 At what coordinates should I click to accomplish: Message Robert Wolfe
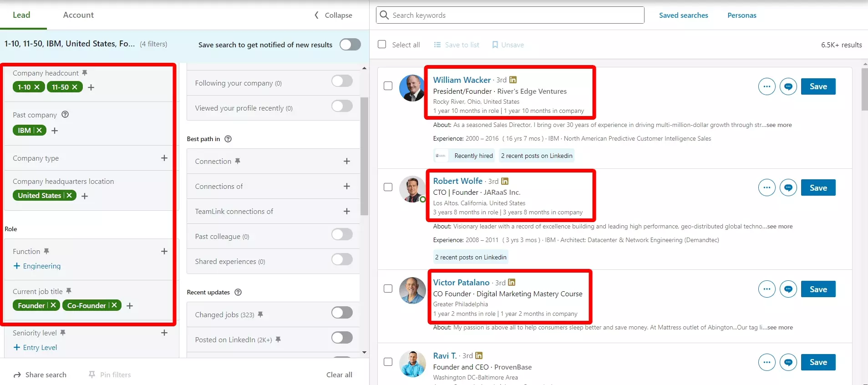(x=788, y=187)
